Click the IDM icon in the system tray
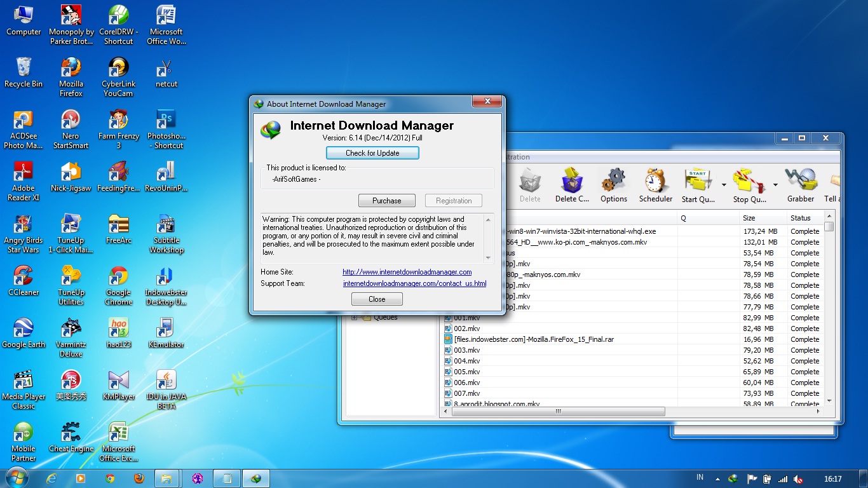The width and height of the screenshot is (868, 488). (x=733, y=479)
